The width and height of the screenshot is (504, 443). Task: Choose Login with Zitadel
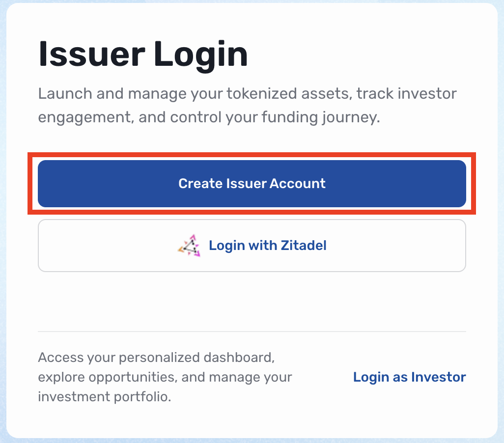coord(252,246)
